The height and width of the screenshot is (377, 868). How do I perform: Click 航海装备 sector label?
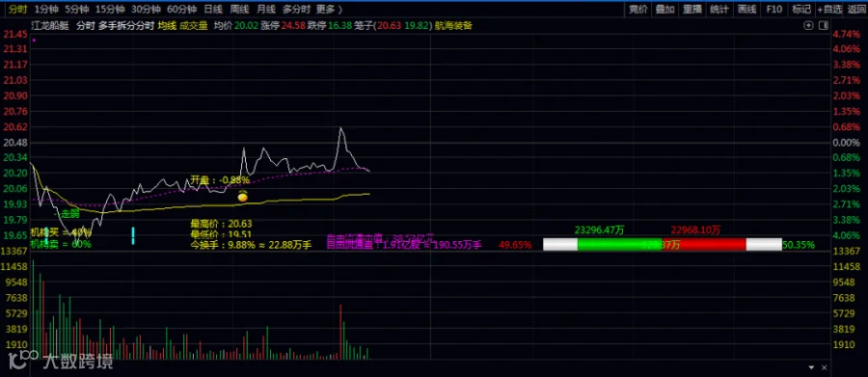tap(454, 25)
